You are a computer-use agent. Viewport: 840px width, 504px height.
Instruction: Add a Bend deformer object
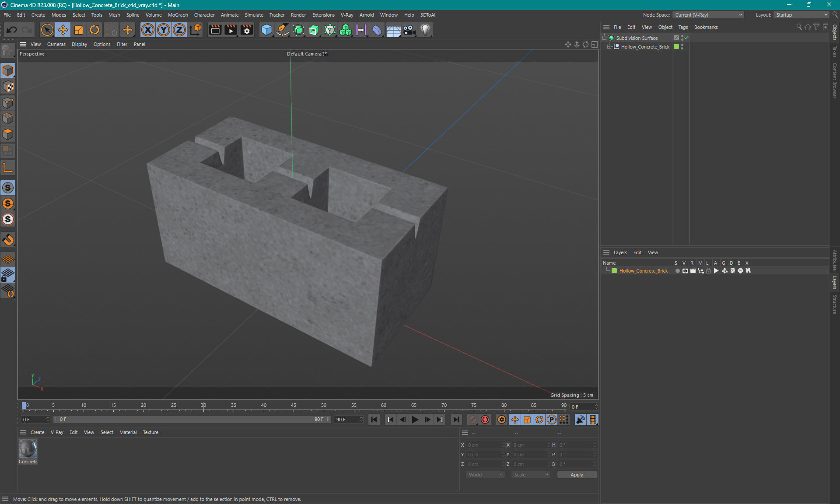point(377,30)
